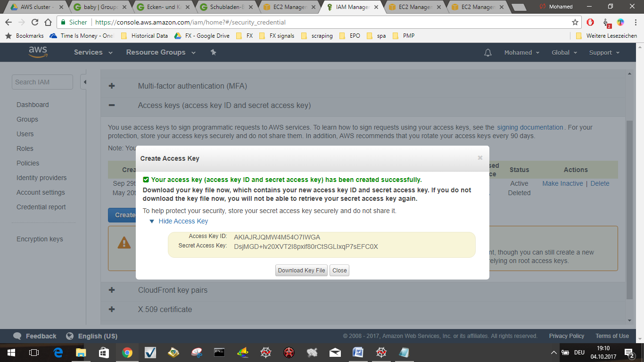The width and height of the screenshot is (644, 362).
Task: Click Make Inactive for the active key
Action: click(562, 183)
